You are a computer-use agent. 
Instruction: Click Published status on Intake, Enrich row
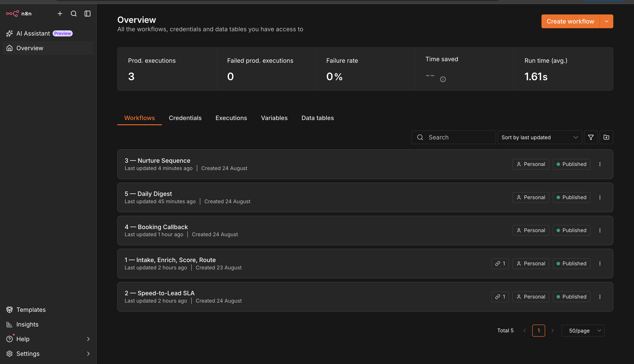tap(571, 264)
